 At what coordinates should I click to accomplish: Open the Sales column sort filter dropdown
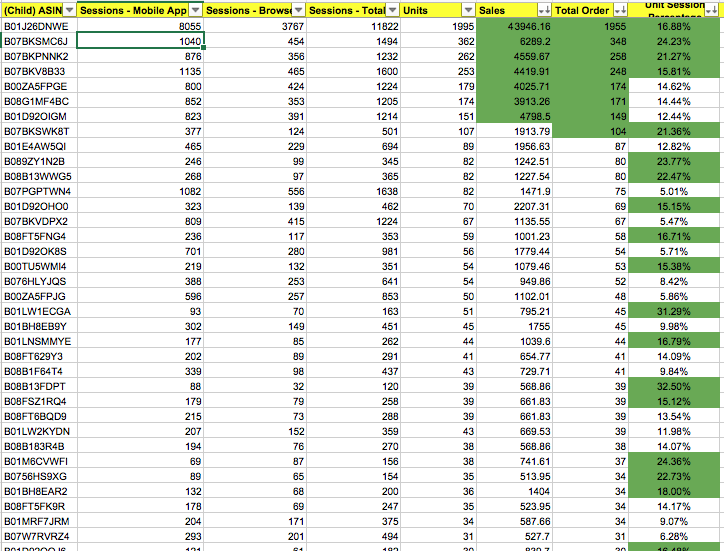pyautogui.click(x=544, y=10)
